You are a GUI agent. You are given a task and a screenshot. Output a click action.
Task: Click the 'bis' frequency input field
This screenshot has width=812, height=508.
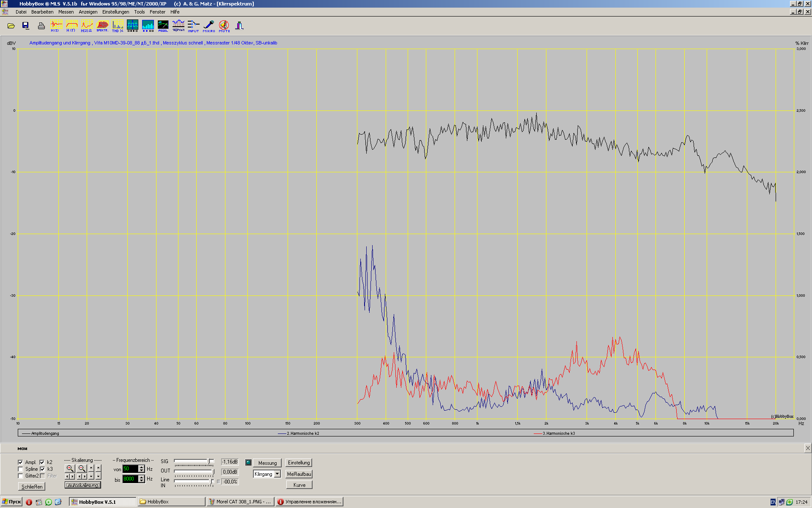[x=131, y=479]
